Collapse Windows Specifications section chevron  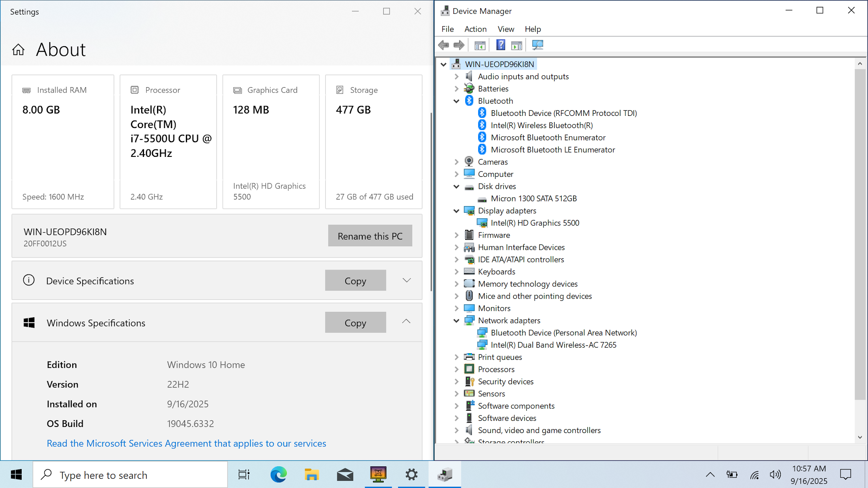[406, 322]
